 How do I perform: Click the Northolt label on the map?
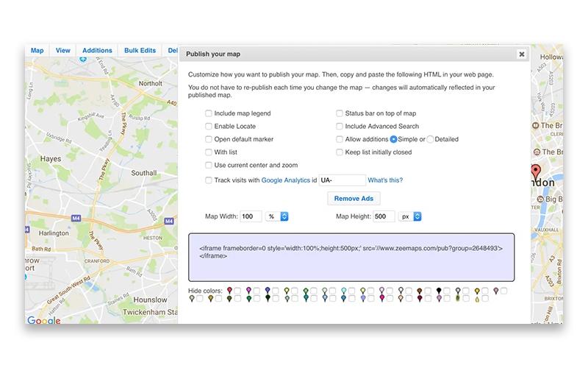click(x=151, y=83)
